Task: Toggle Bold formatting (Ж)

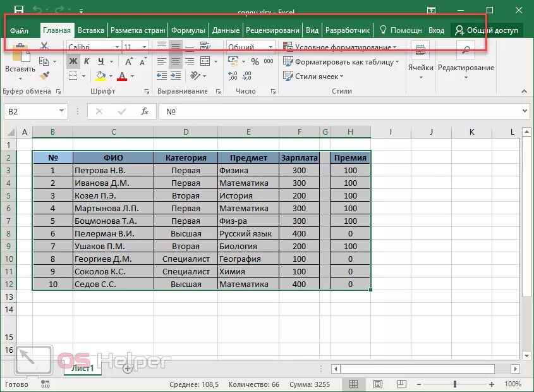Action: 73,61
